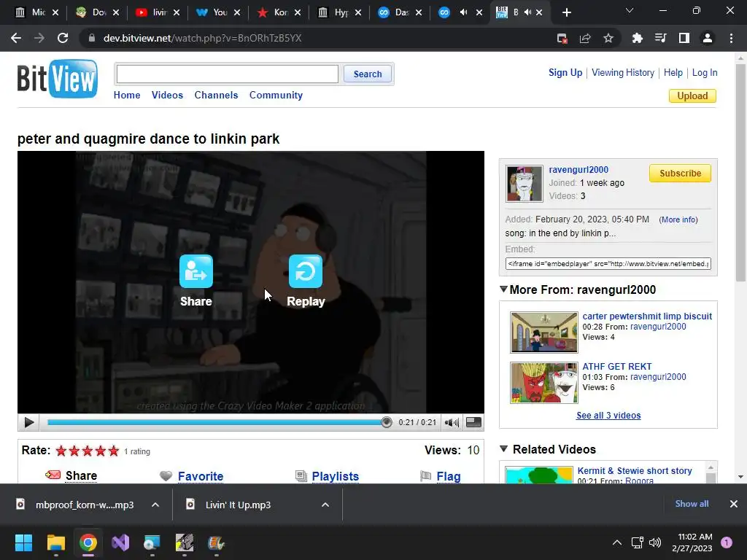Subscribe to ravengurl2000
The width and height of the screenshot is (747, 560).
click(x=680, y=174)
